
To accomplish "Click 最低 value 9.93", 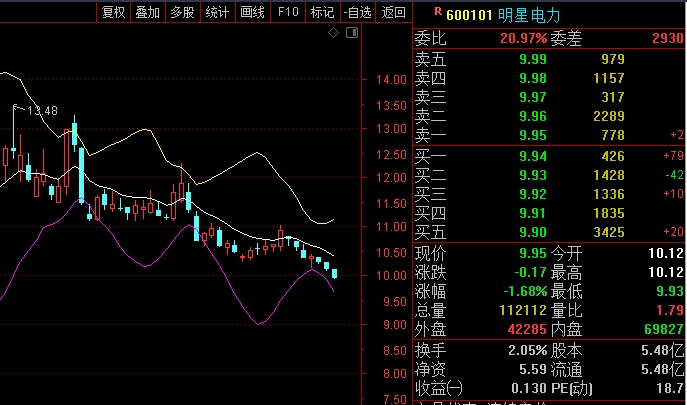I will (670, 291).
